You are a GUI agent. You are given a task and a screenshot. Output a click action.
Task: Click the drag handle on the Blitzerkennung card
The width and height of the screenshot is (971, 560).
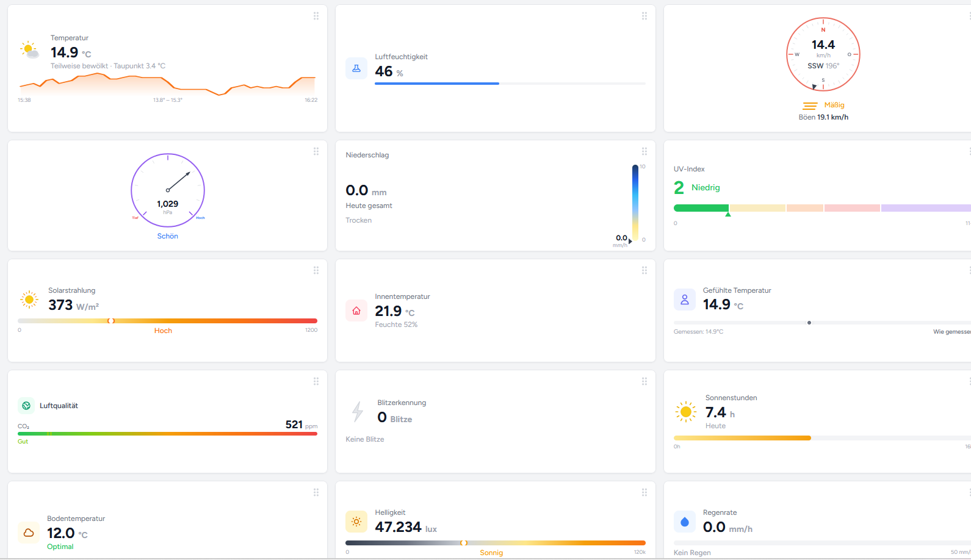click(x=644, y=381)
